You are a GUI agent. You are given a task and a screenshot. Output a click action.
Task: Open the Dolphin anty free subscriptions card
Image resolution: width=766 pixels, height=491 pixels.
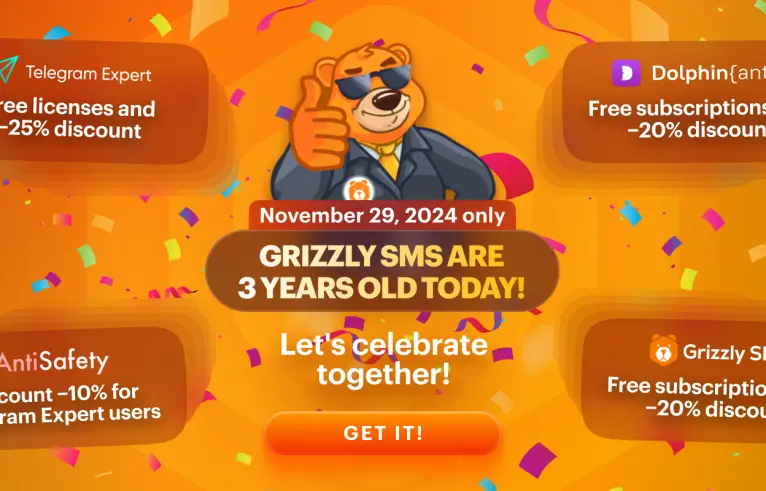pyautogui.click(x=663, y=103)
